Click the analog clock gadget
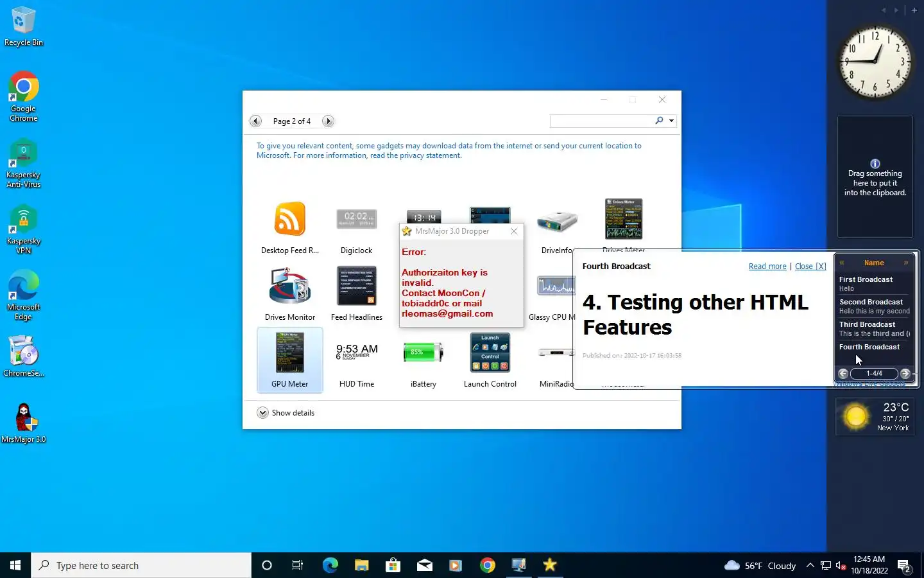 click(875, 62)
